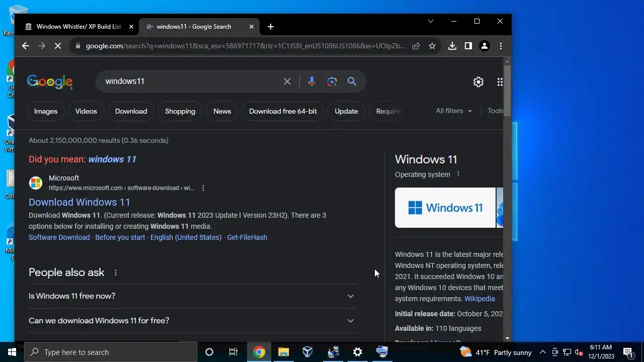Select the Update filter chip
This screenshot has height=362, width=644.
[x=346, y=111]
